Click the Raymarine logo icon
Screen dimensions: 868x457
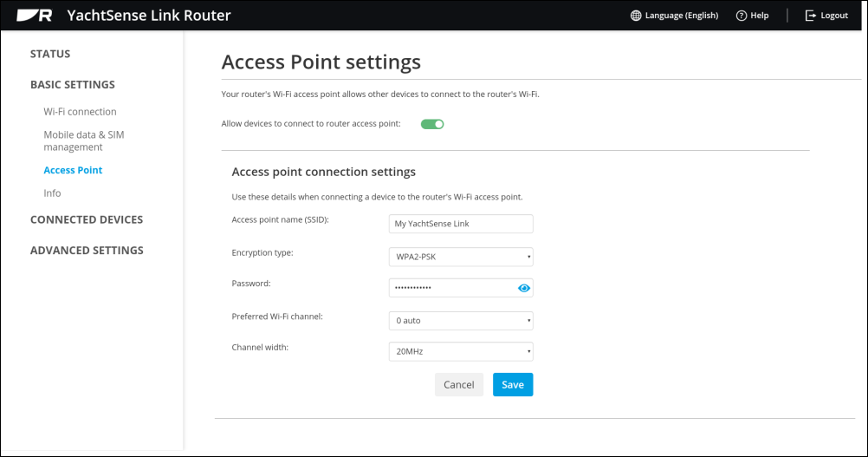(35, 15)
